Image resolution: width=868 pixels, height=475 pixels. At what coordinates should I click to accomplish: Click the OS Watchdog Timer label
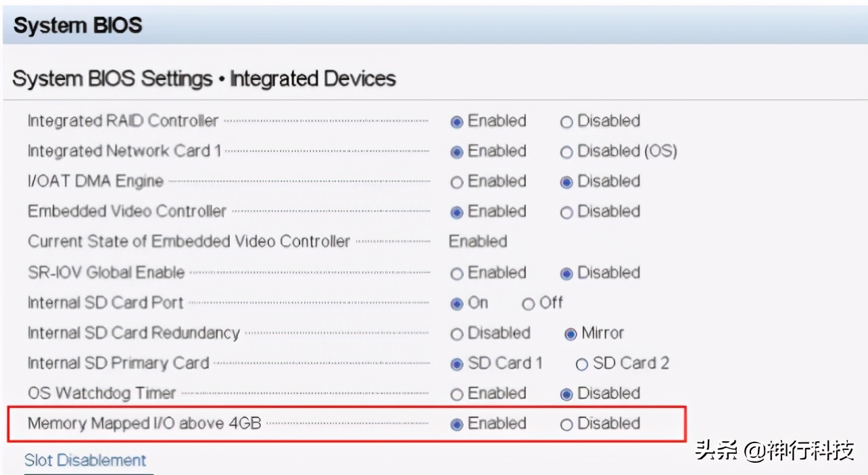point(101,393)
